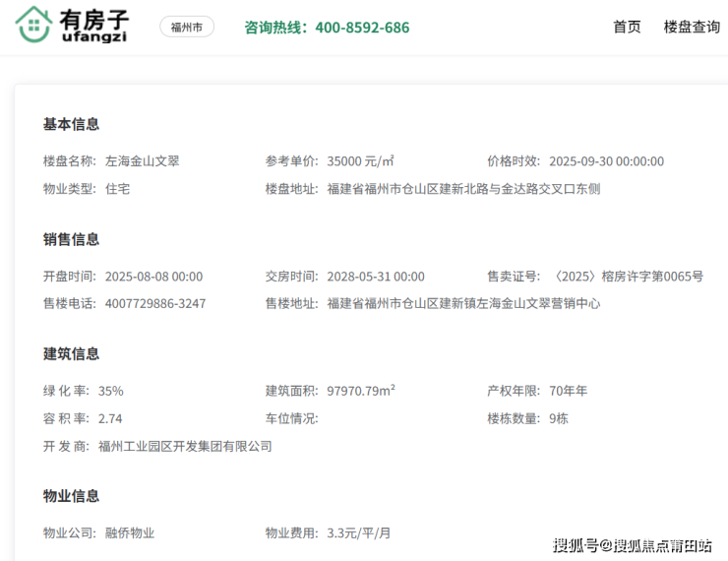
Task: Click property fee 3.3元/平/月 value
Action: pyautogui.click(x=359, y=532)
